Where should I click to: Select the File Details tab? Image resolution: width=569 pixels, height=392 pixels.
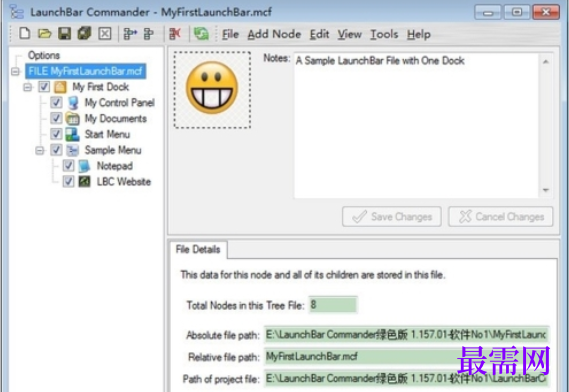(198, 250)
